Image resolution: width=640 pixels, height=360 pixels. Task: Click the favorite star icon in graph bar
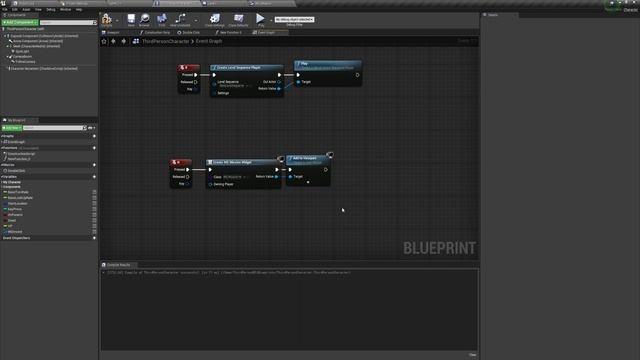pyautogui.click(x=104, y=41)
